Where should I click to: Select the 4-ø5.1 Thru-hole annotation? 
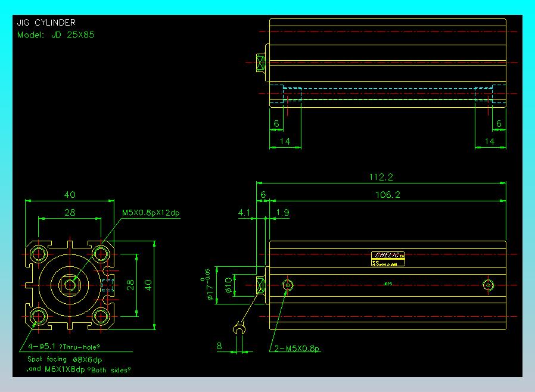64,347
